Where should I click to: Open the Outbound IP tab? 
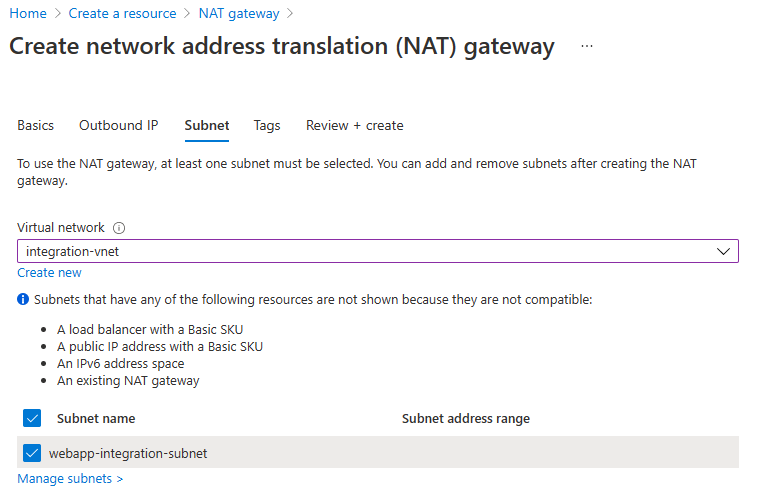coord(119,125)
